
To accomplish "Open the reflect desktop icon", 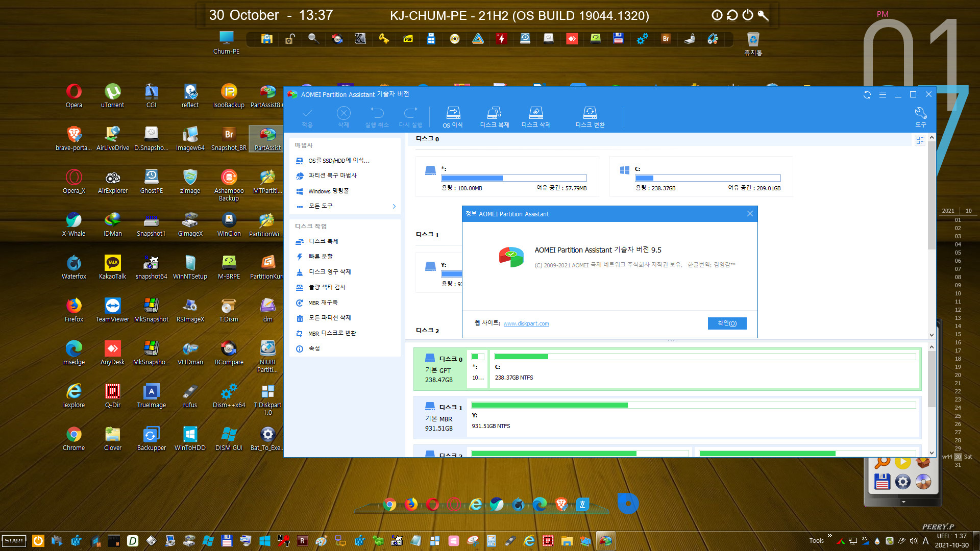I will click(190, 96).
